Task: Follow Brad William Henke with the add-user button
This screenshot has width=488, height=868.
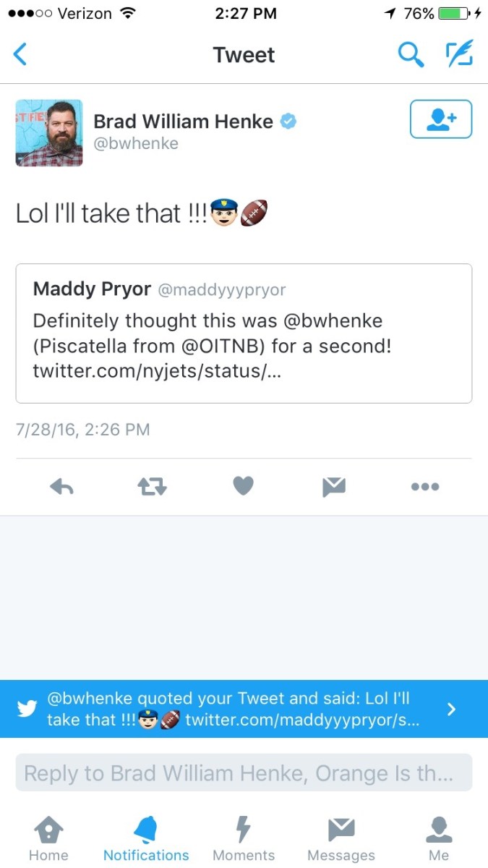Action: click(440, 119)
